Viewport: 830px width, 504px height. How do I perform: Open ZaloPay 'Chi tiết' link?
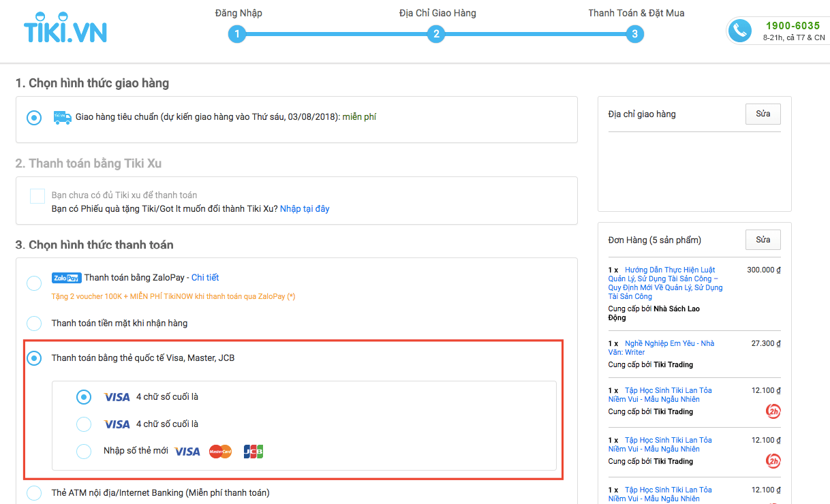(205, 278)
